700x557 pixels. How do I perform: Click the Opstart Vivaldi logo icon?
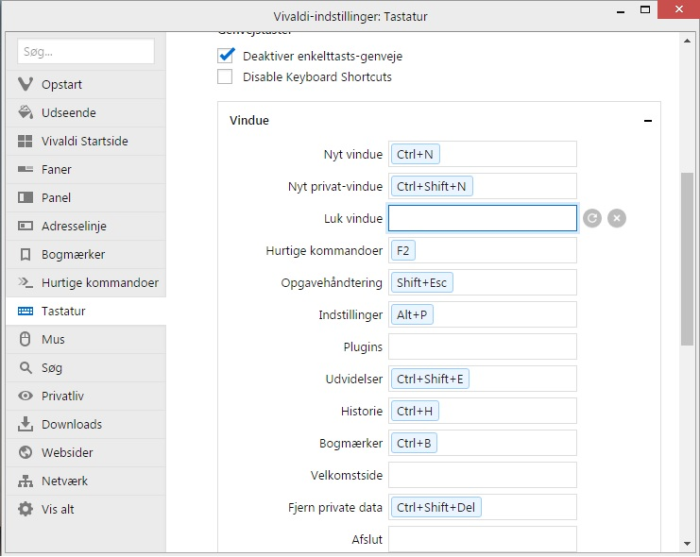[x=25, y=84]
